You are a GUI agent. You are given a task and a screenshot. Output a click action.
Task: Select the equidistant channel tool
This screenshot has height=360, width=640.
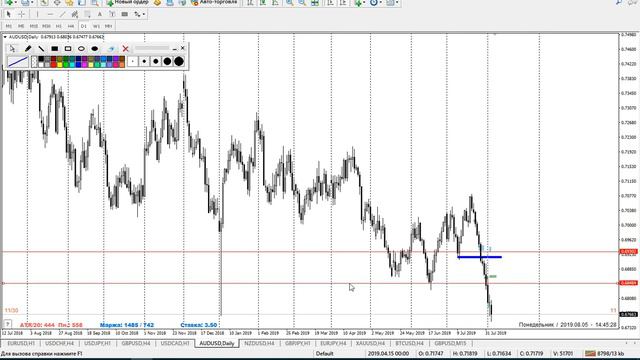[x=75, y=14]
